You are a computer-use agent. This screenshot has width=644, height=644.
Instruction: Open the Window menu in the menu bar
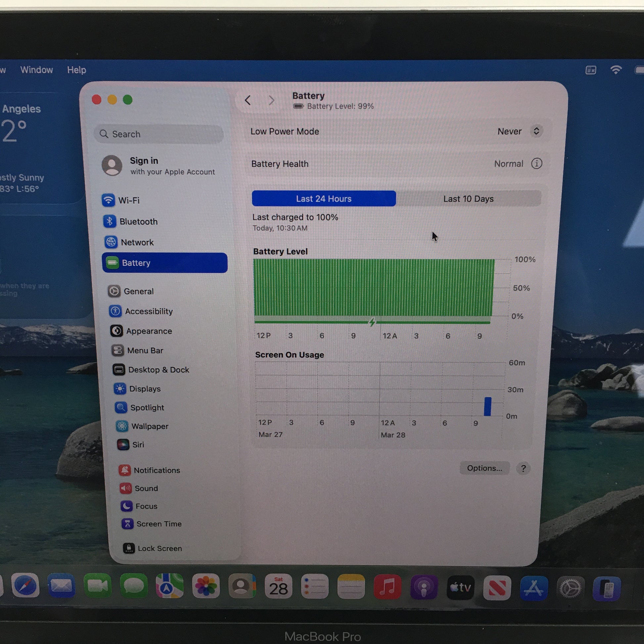click(x=37, y=70)
